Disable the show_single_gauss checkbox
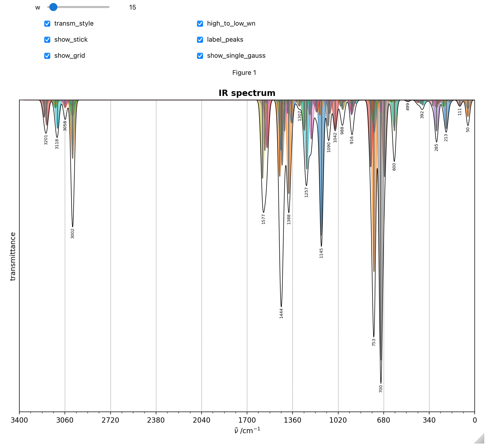 [200, 56]
